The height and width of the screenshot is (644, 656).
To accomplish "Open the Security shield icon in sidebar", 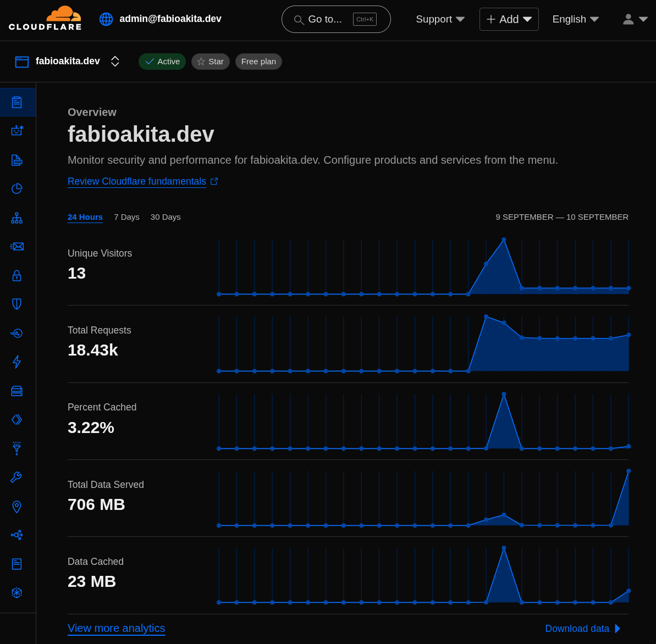I will [x=16, y=304].
